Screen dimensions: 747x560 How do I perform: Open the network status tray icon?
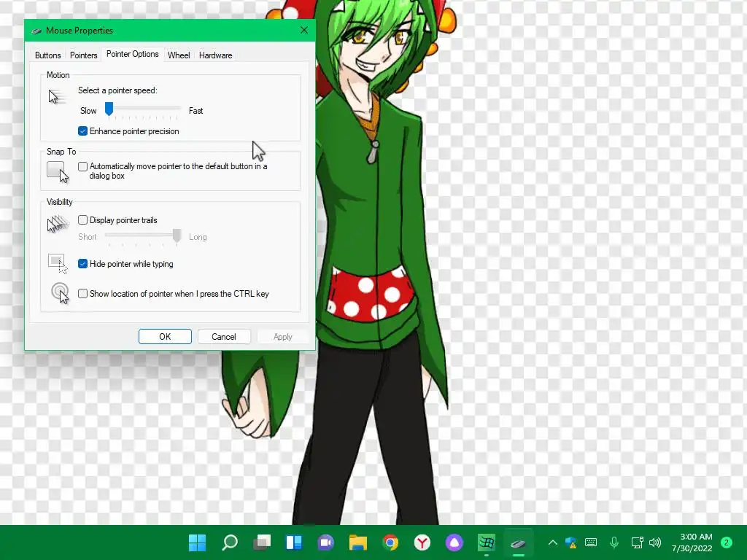(x=637, y=542)
